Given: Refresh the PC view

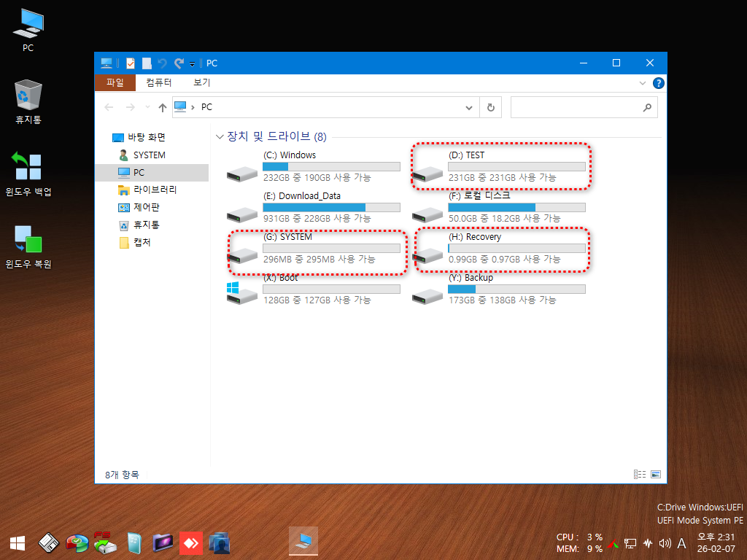Looking at the screenshot, I should coord(491,108).
